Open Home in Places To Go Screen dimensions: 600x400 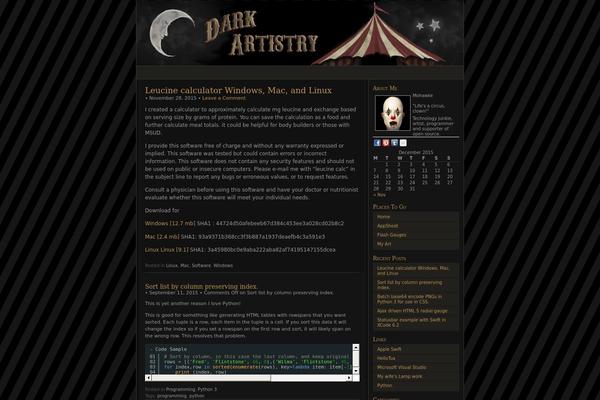(383, 217)
